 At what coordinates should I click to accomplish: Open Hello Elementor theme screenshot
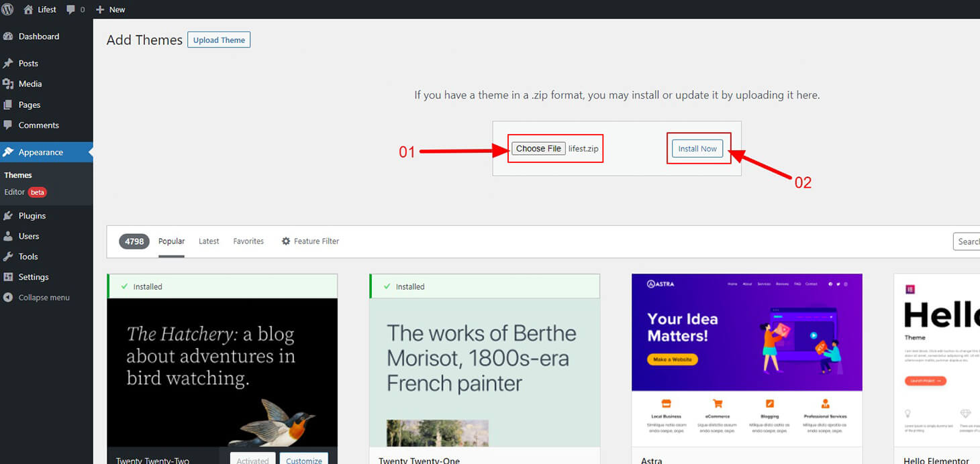[x=937, y=360]
